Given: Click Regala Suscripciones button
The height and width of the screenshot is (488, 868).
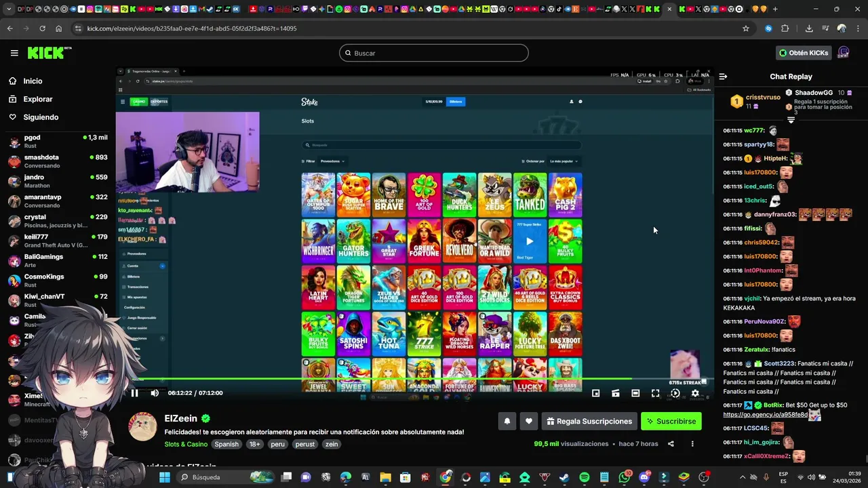Looking at the screenshot, I should coord(589,421).
